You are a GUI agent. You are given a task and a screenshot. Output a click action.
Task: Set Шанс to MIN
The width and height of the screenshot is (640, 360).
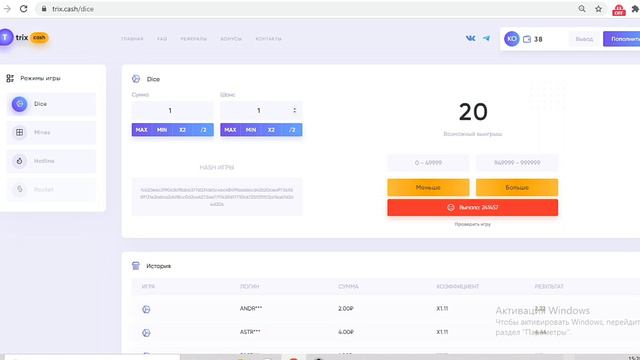(251, 130)
